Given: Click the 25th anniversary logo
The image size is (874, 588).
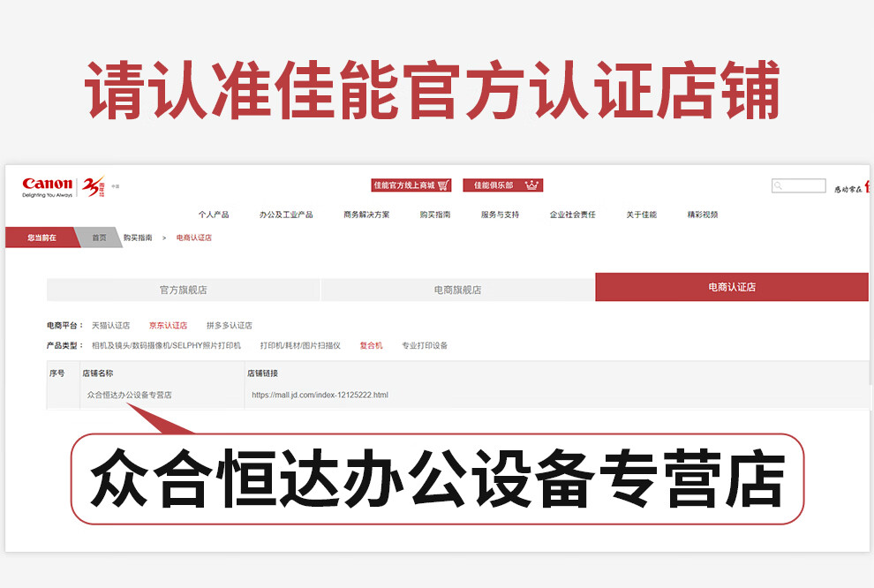Looking at the screenshot, I should point(94,186).
